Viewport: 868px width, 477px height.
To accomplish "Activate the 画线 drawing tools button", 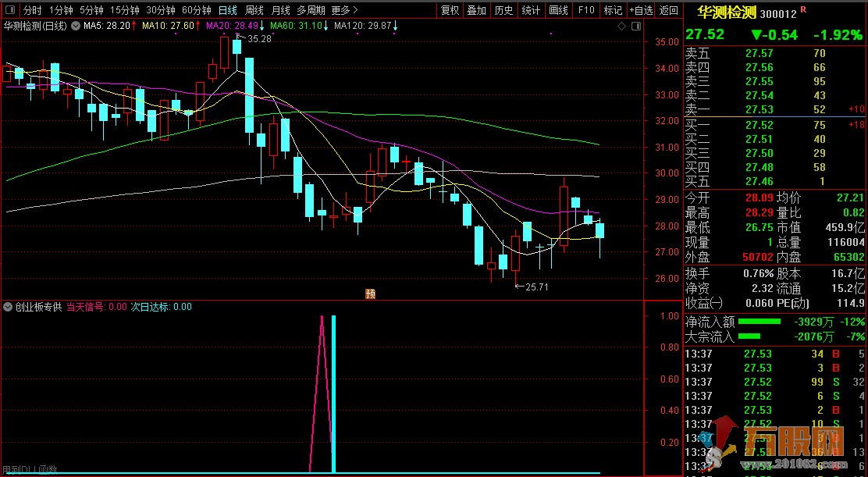I will tap(559, 10).
